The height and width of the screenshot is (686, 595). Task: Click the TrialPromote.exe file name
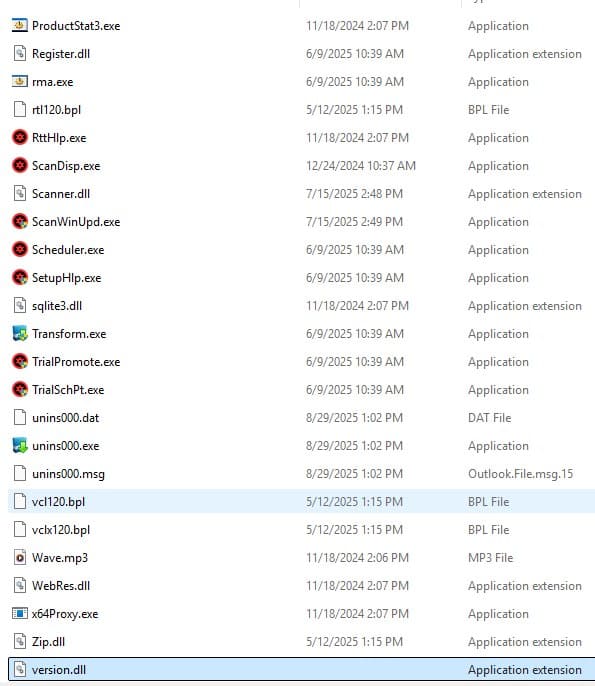[x=76, y=362]
